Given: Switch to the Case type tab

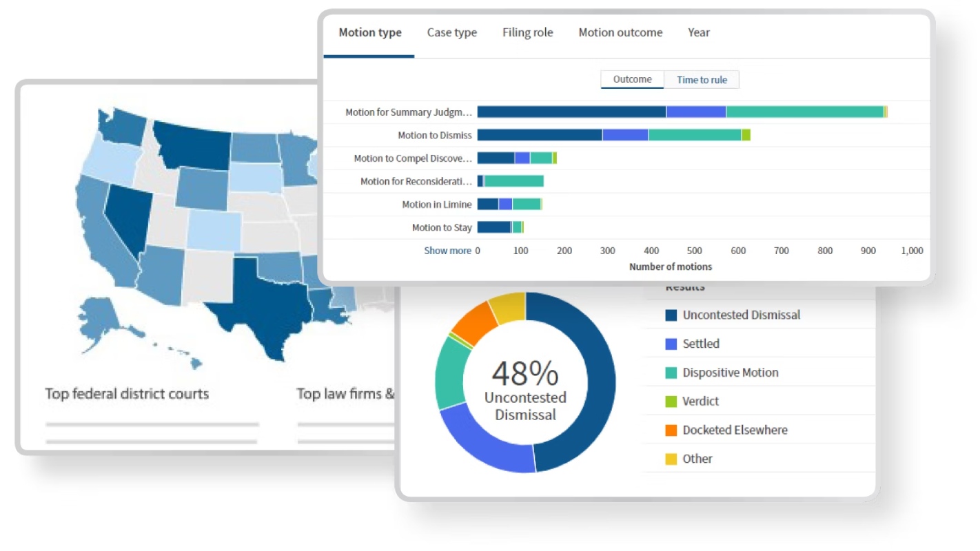Looking at the screenshot, I should (x=452, y=32).
